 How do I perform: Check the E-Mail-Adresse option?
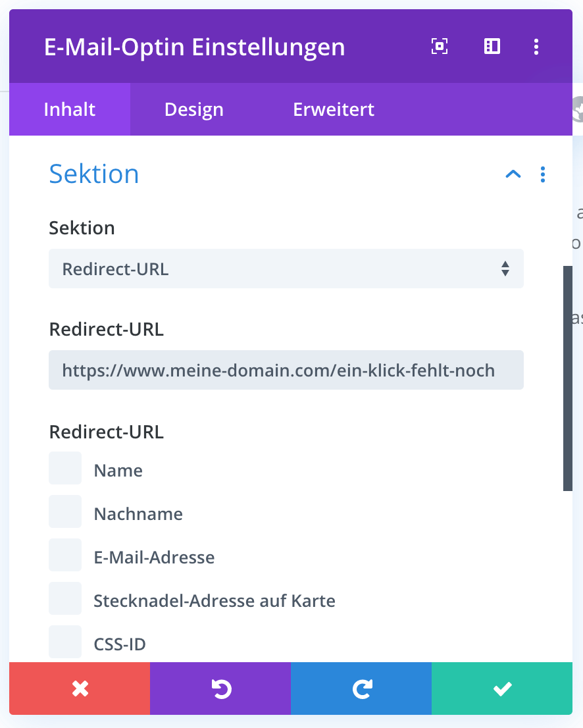(65, 555)
